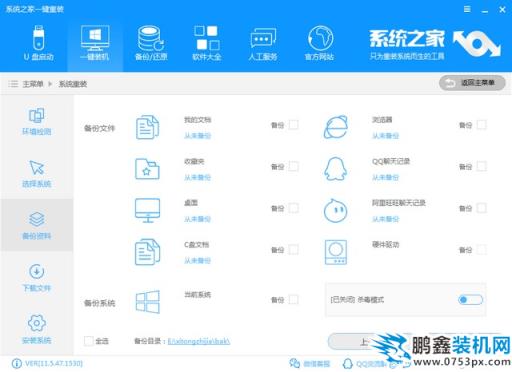
Task: Select 环境检测 step in sidebar
Action: point(37,121)
